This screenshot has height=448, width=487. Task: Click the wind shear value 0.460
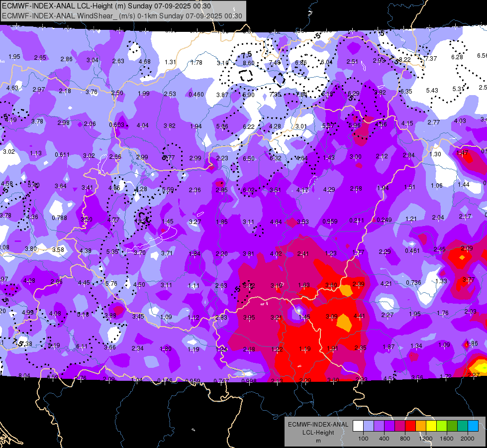point(196,94)
